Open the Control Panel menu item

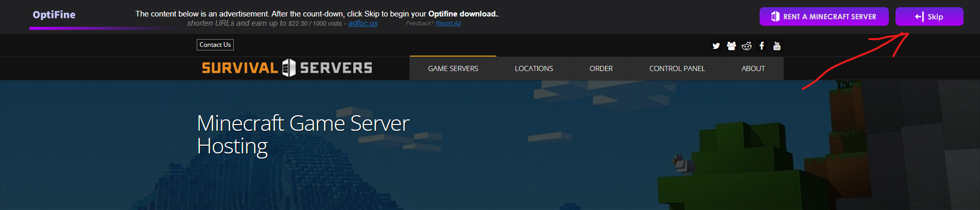(x=677, y=68)
